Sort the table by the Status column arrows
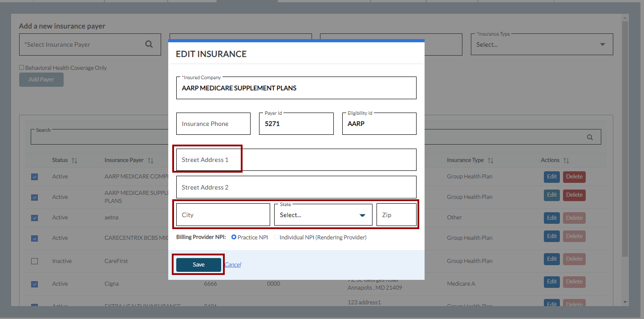 coord(74,160)
